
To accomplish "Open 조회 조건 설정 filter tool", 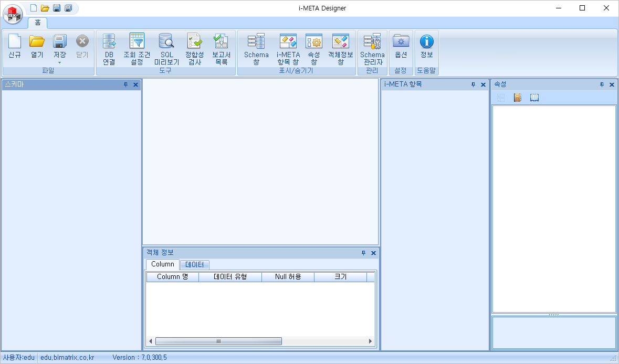I will click(137, 49).
